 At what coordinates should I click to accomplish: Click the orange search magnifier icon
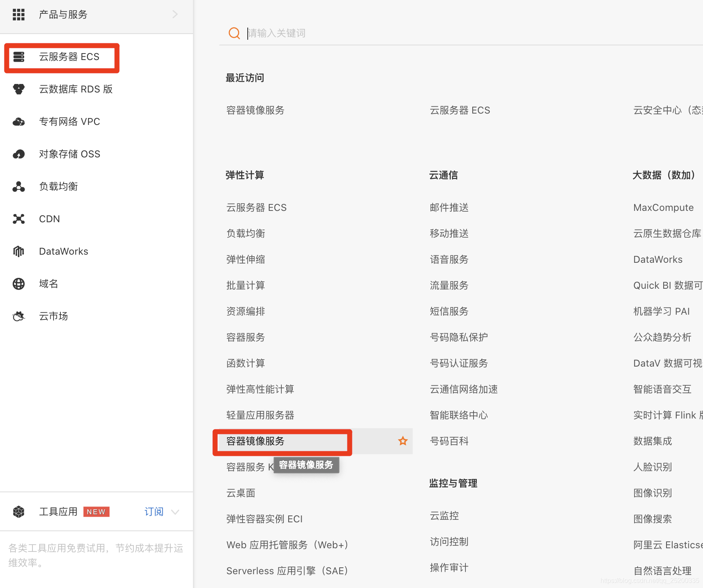click(234, 33)
